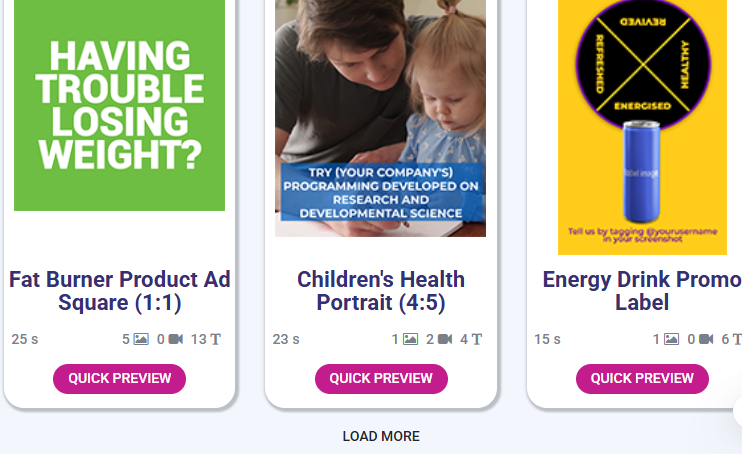Click the 'Fat Burner Product Ad Square (1:1)' title

tap(119, 290)
